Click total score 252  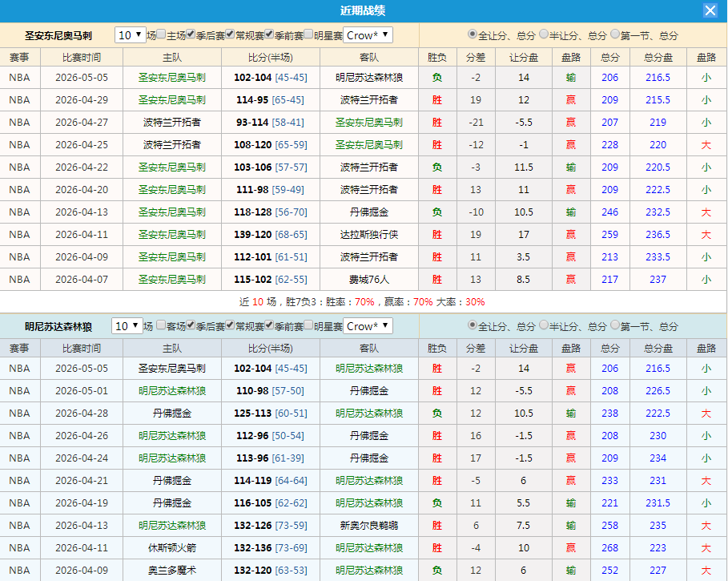tap(609, 571)
